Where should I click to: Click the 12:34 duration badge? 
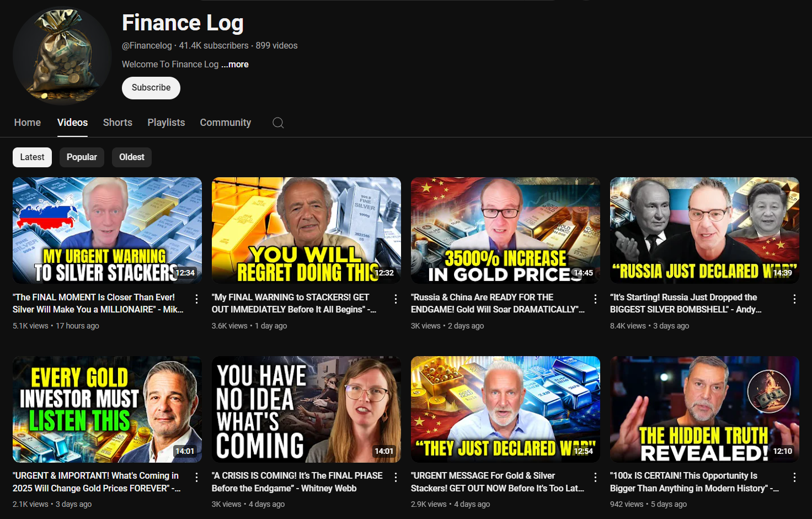tap(185, 273)
